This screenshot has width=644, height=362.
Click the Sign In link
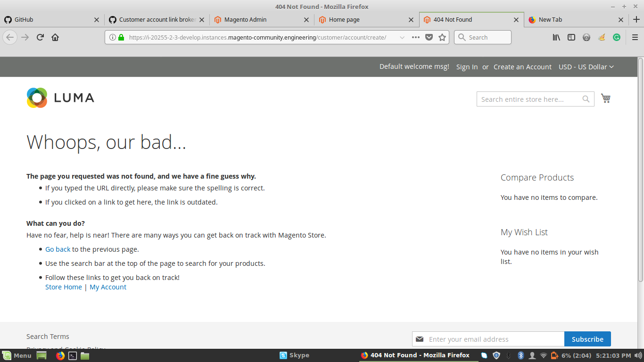[x=467, y=67]
